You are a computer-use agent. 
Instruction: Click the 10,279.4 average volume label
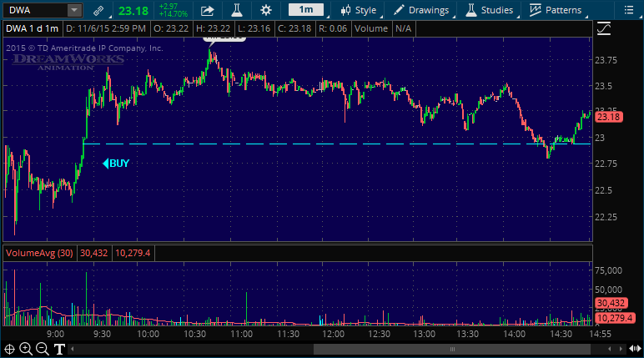(133, 253)
